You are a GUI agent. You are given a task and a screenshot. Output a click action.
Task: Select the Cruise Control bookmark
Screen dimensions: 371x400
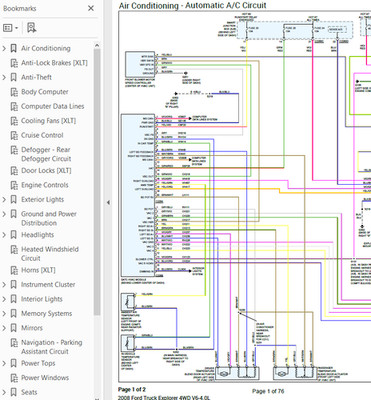42,135
